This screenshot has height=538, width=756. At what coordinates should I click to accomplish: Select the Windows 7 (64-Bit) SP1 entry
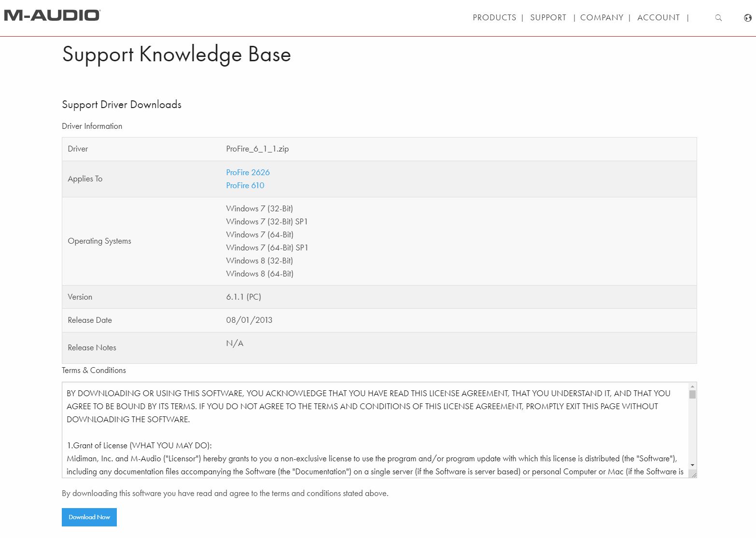point(267,248)
